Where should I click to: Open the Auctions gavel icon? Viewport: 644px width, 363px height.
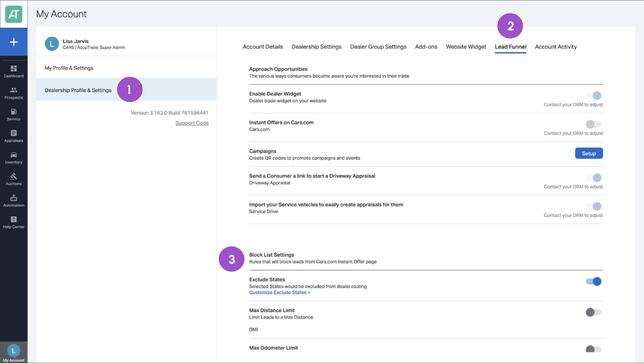coord(14,179)
